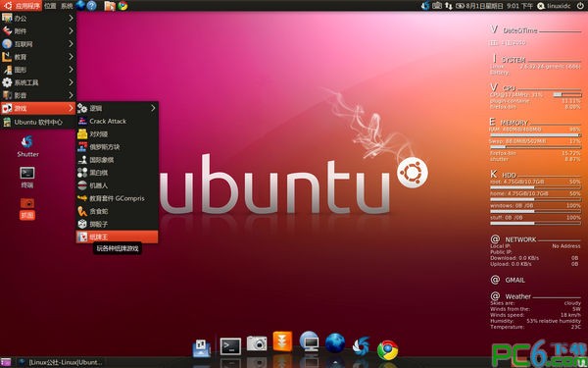Launch 俄罗斯方块 Tetris game
Screen dimensions: 588x368
(117, 147)
